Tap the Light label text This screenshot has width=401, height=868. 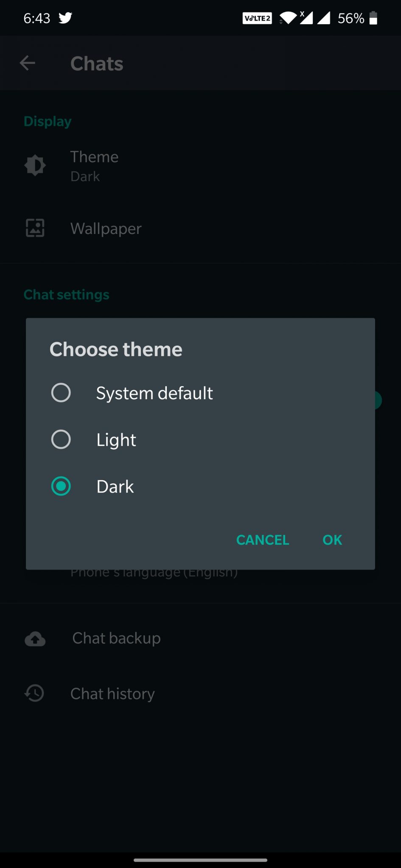[116, 440]
